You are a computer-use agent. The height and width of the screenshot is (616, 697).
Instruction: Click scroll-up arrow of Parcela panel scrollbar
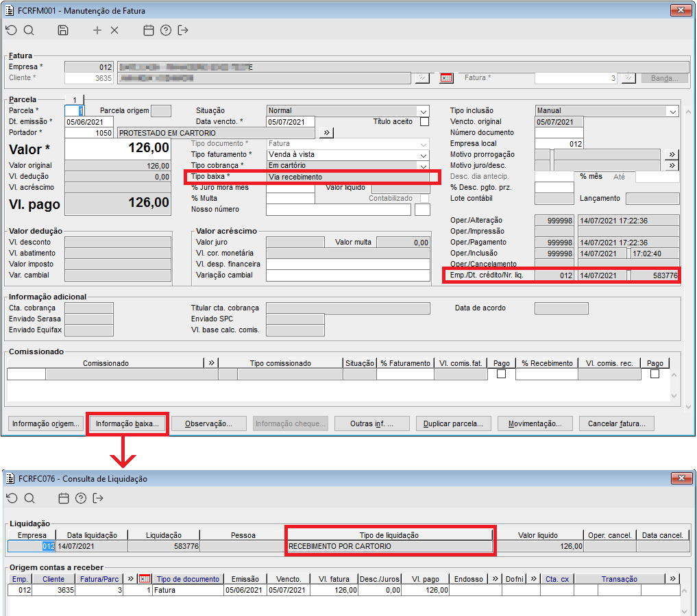pyautogui.click(x=688, y=112)
